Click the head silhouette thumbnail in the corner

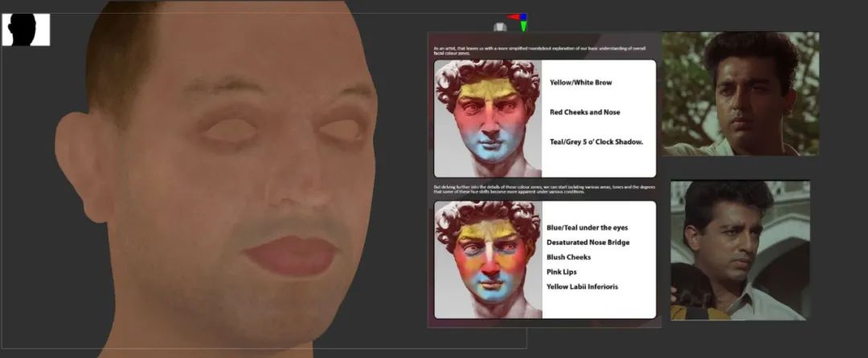26,30
